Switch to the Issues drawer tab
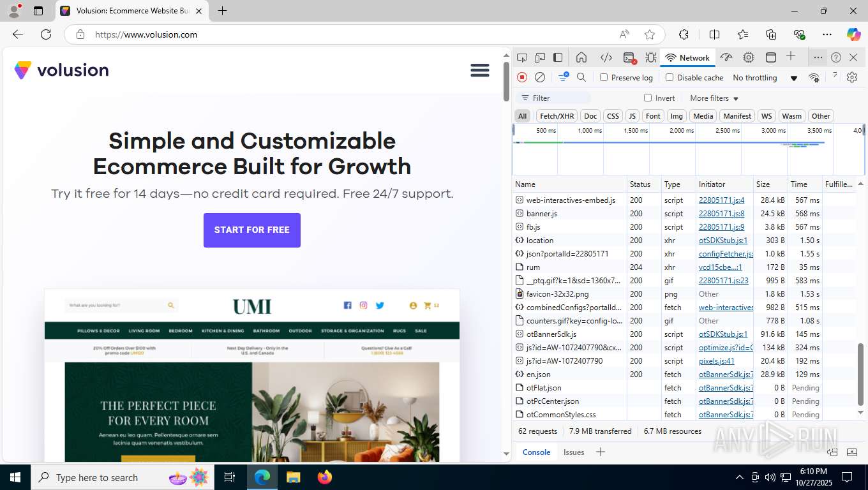The width and height of the screenshot is (868, 490). click(574, 452)
